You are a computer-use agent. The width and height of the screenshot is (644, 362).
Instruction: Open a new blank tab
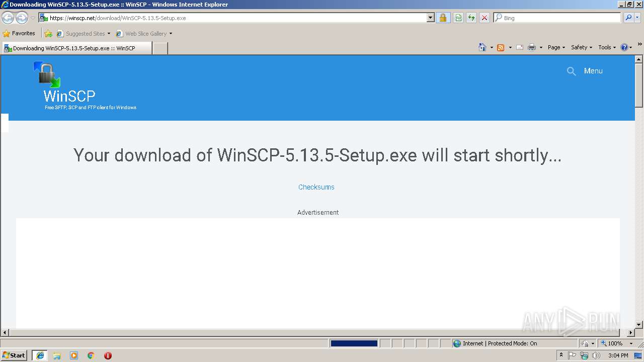160,48
